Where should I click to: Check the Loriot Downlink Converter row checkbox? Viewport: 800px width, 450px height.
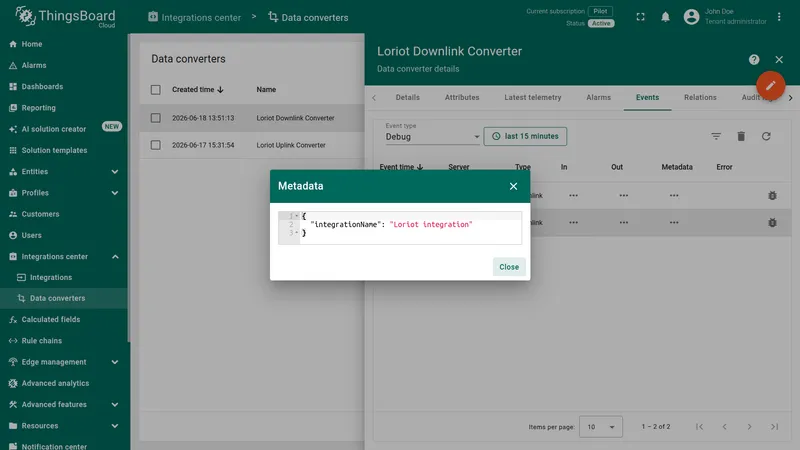[156, 118]
